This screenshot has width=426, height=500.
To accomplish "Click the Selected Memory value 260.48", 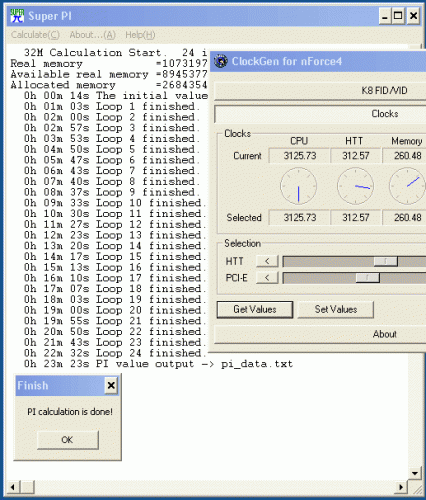I will (x=404, y=218).
